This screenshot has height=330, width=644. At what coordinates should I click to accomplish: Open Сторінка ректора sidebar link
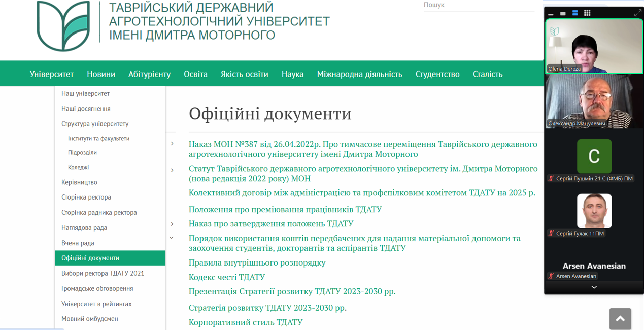tap(86, 197)
